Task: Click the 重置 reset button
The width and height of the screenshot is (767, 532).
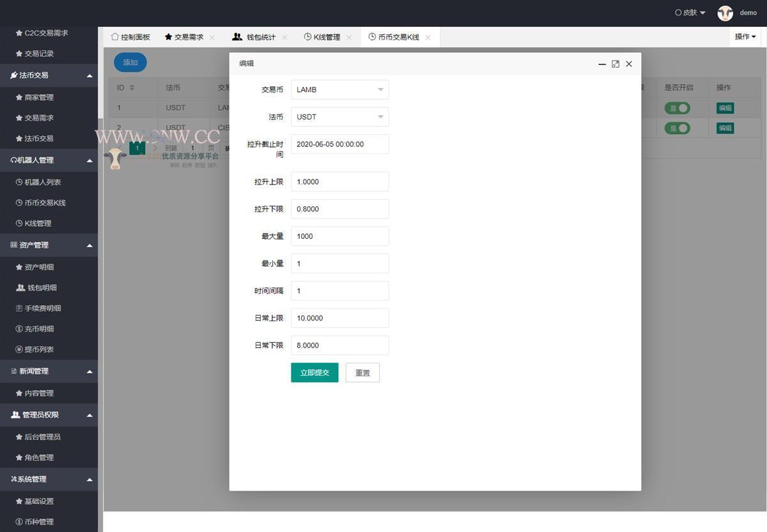Action: click(362, 372)
